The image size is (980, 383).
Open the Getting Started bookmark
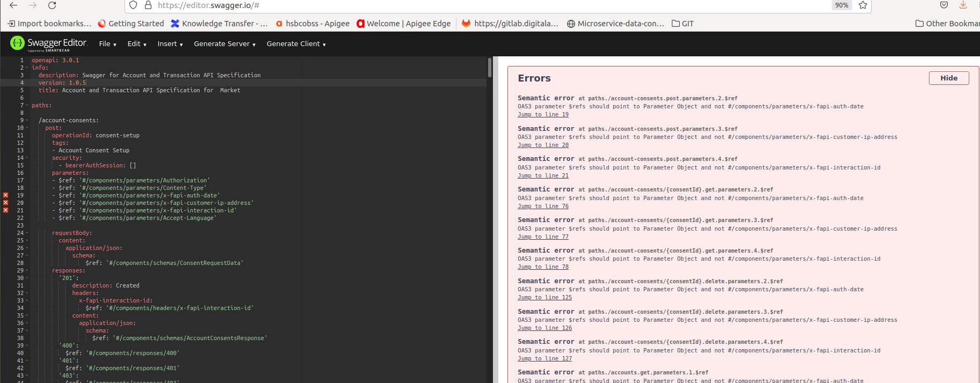131,24
